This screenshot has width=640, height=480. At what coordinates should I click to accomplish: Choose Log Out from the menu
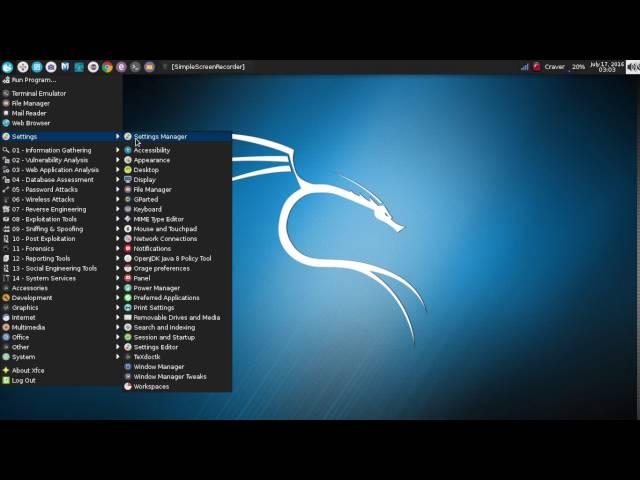click(61, 380)
